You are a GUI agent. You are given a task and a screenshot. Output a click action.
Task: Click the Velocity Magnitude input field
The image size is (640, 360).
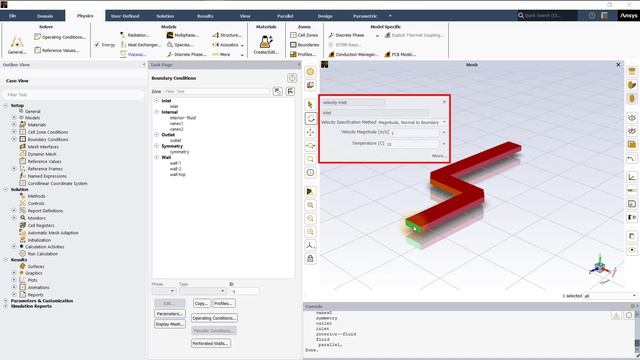point(414,133)
